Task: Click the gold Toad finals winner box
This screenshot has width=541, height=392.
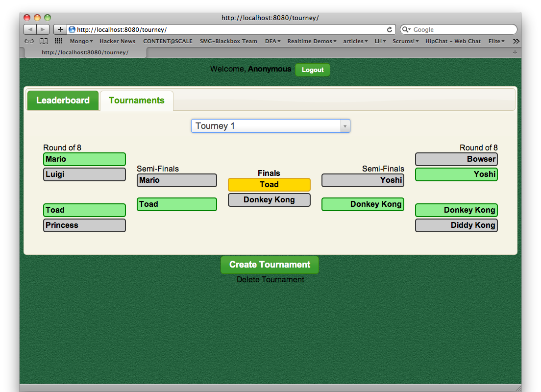Action: pos(269,185)
